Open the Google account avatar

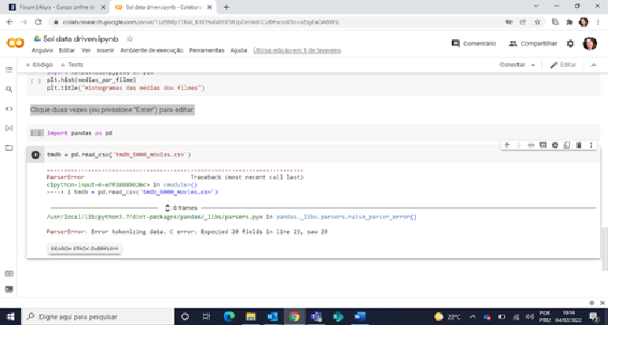coord(590,43)
